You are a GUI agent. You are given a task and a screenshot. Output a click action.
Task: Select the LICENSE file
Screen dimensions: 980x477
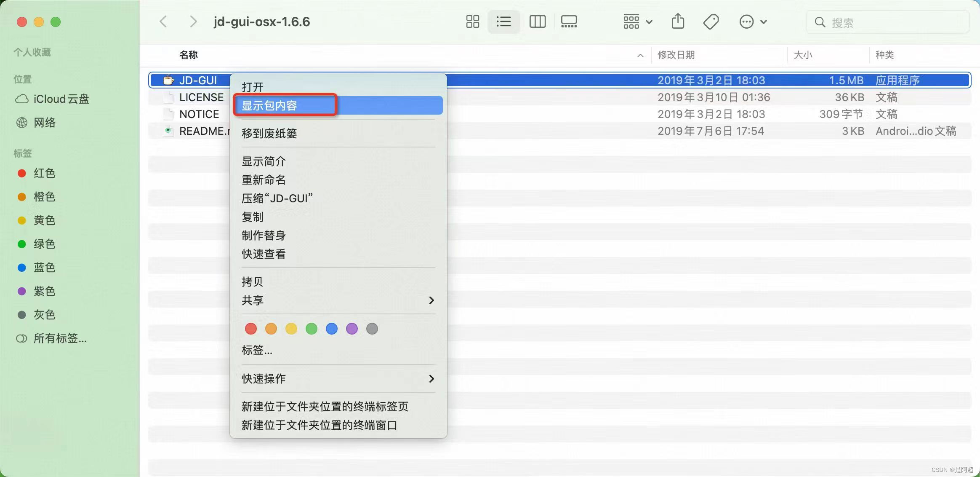coord(201,97)
